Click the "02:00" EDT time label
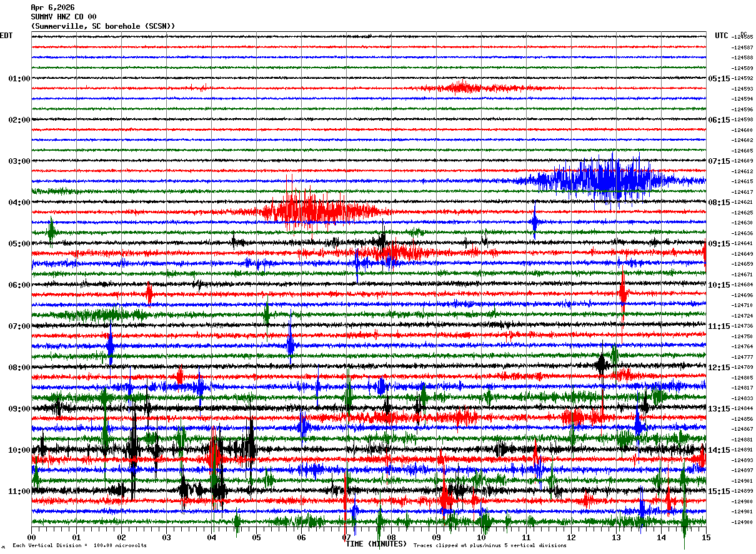This screenshot has width=756, height=554. 19,120
